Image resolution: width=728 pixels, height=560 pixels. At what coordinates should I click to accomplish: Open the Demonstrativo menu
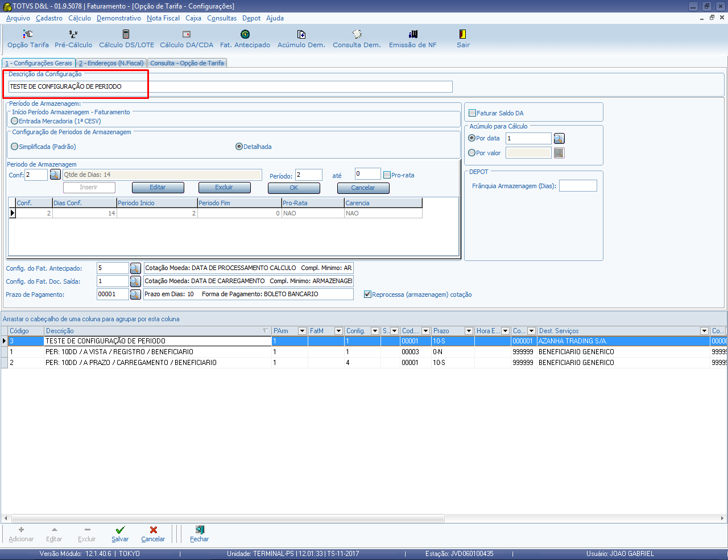tap(119, 18)
